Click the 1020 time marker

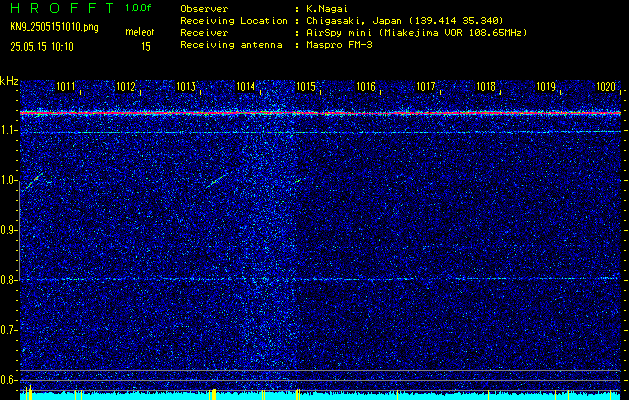[606, 86]
